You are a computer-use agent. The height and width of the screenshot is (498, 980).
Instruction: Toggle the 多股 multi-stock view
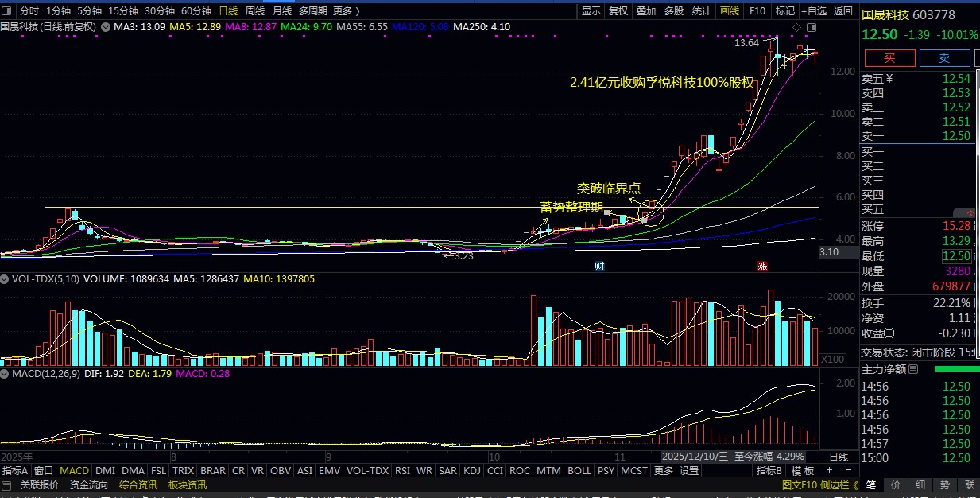[674, 11]
